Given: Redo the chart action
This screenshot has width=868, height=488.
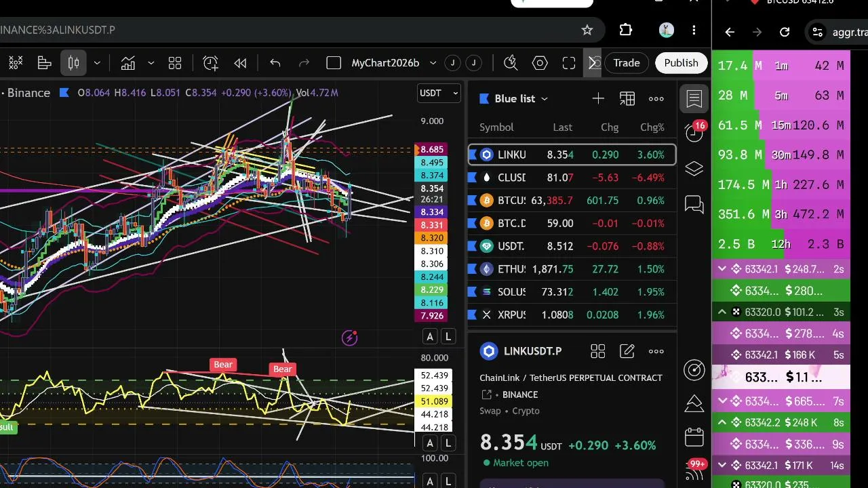Looking at the screenshot, I should 304,63.
